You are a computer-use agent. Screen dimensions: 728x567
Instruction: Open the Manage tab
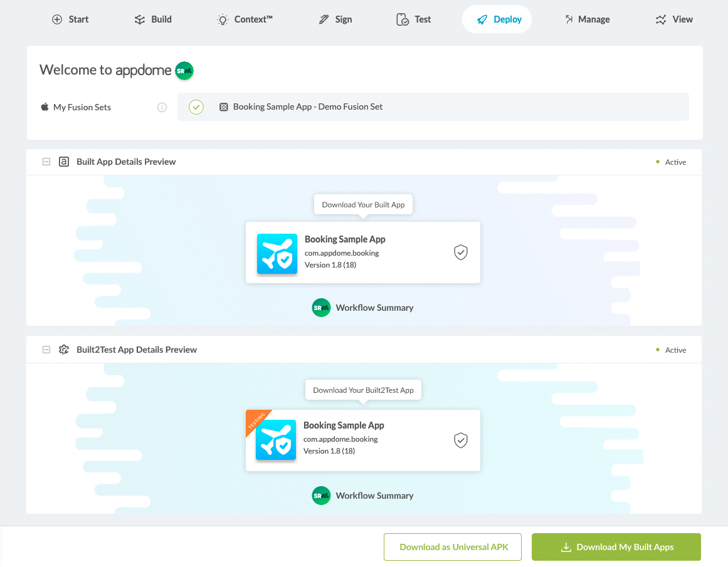[x=588, y=19]
